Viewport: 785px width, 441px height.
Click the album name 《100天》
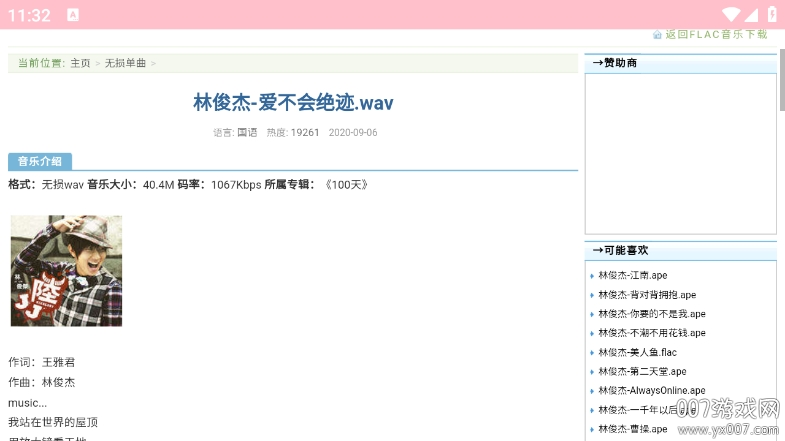[346, 185]
